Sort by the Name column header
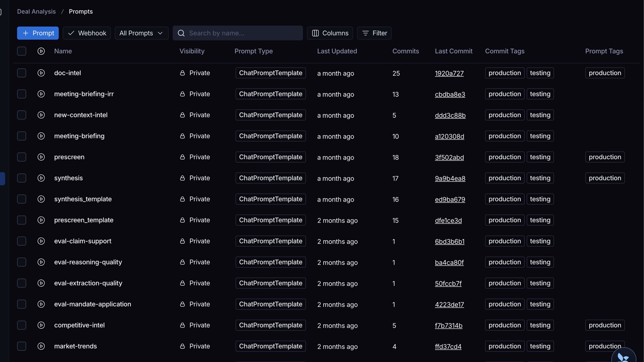 (63, 51)
